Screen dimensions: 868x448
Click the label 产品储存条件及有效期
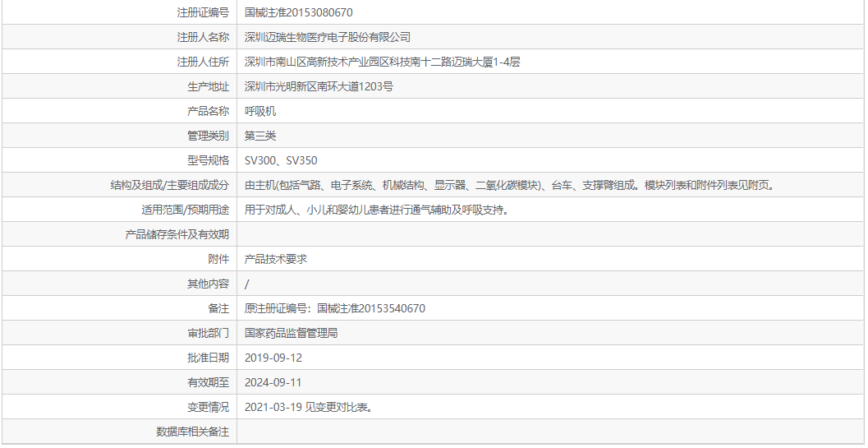tap(177, 234)
